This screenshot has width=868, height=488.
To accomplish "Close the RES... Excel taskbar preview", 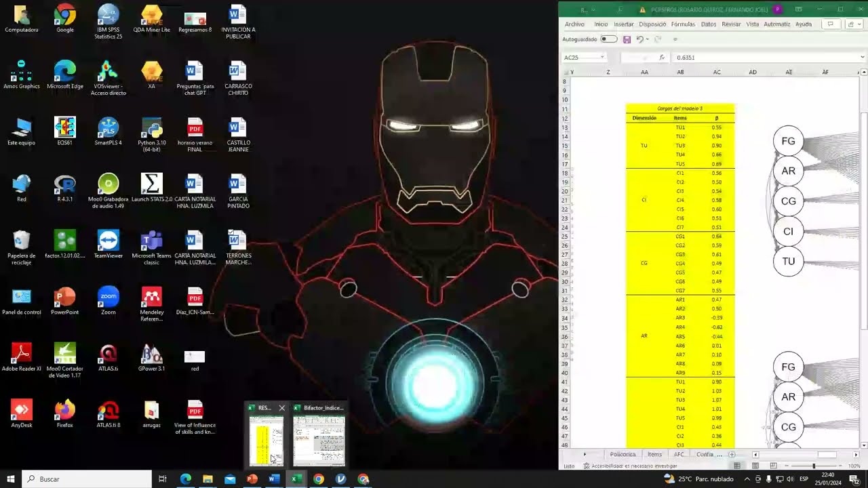I will tap(281, 408).
